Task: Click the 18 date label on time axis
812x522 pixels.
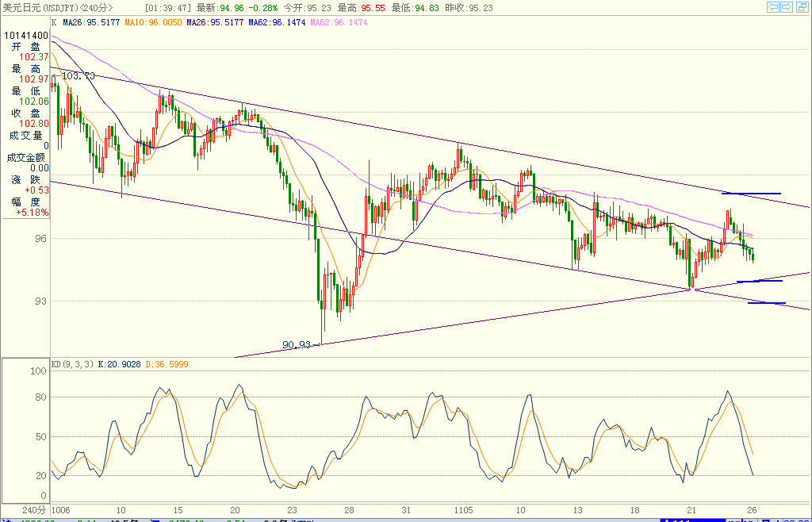Action: (x=635, y=511)
